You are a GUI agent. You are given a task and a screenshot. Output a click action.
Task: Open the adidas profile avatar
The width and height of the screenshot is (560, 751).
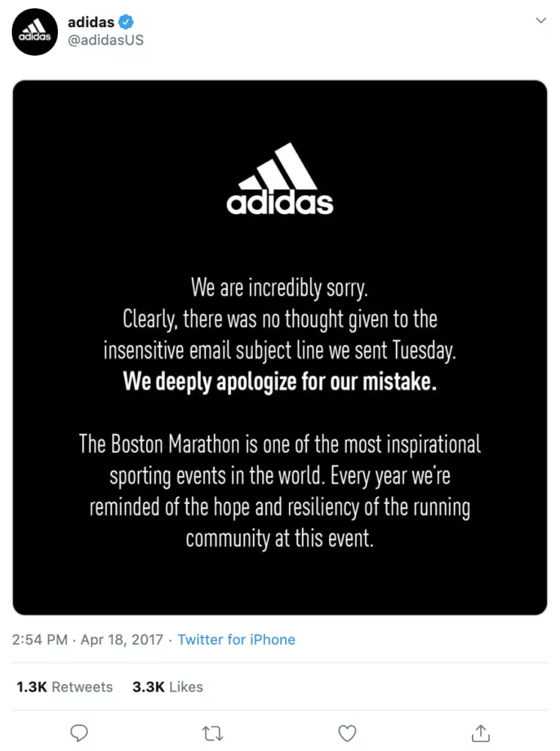[x=35, y=32]
